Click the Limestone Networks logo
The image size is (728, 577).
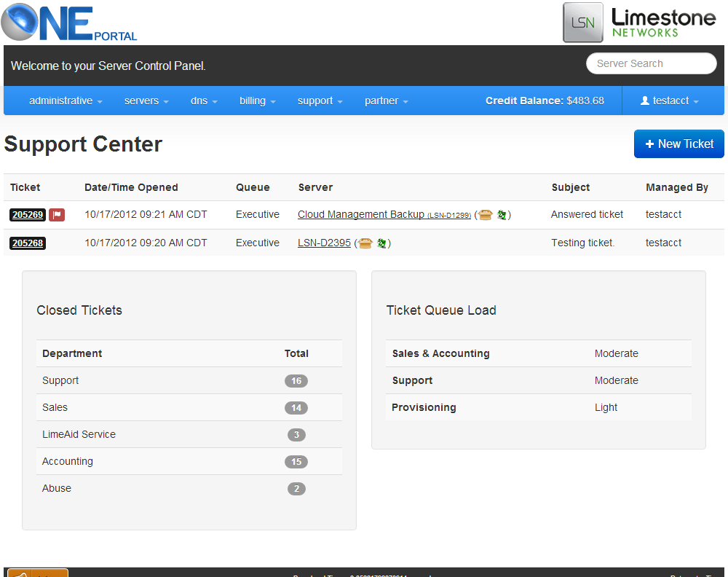(640, 23)
